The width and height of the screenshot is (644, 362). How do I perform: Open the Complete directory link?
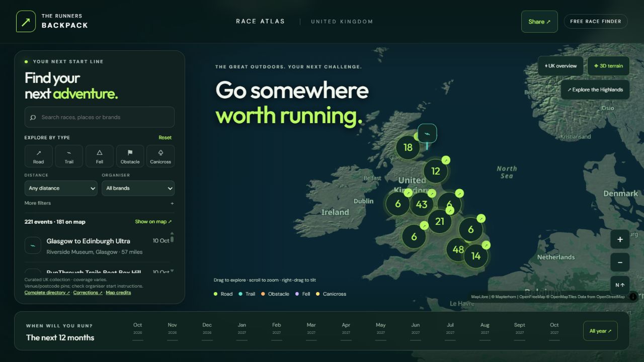47,293
